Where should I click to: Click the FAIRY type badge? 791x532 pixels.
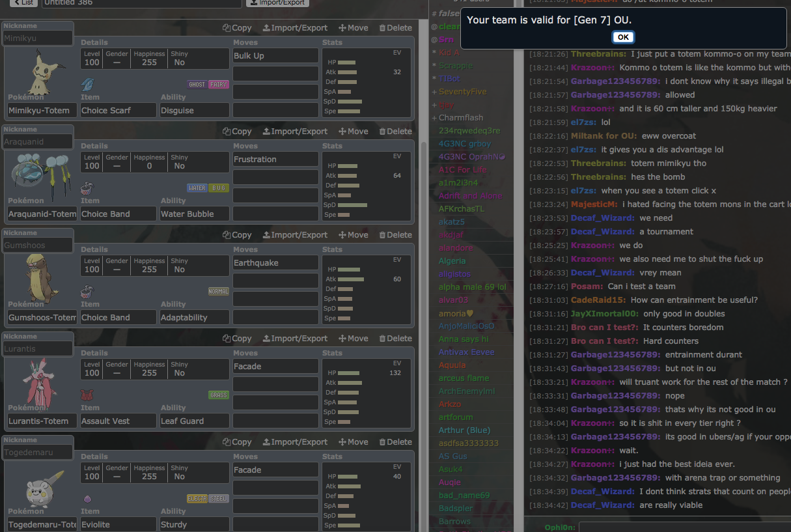click(218, 84)
